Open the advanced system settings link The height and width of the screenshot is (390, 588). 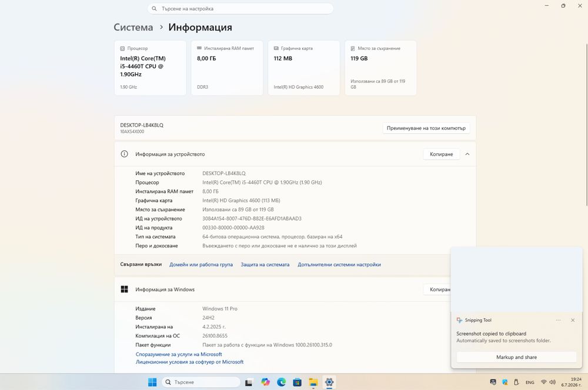[x=339, y=264]
